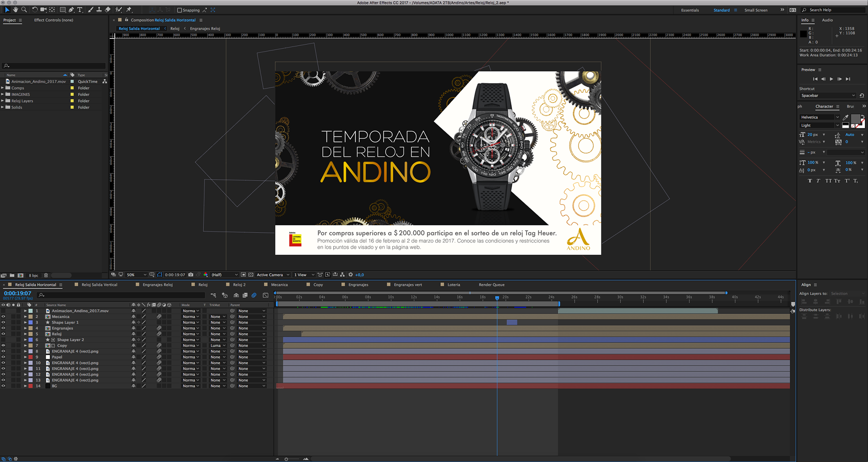Click the Motion Blur enable icon
The height and width of the screenshot is (462, 868).
[x=254, y=295]
